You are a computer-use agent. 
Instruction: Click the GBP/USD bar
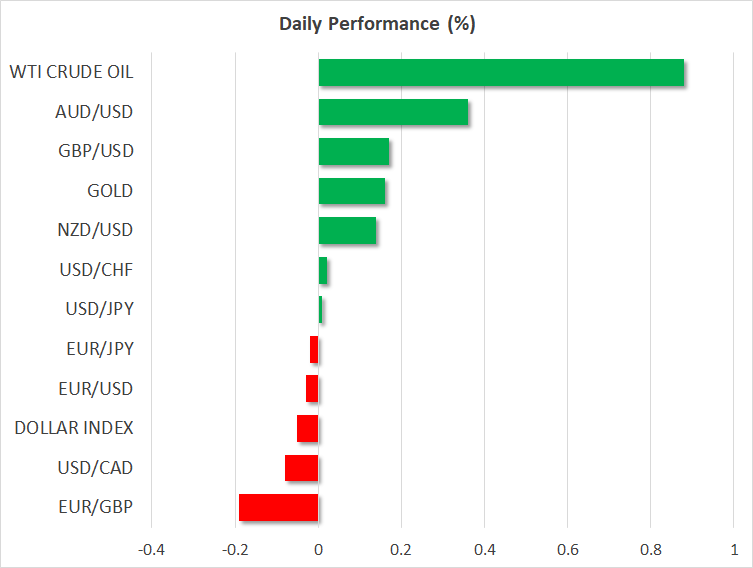pos(353,152)
